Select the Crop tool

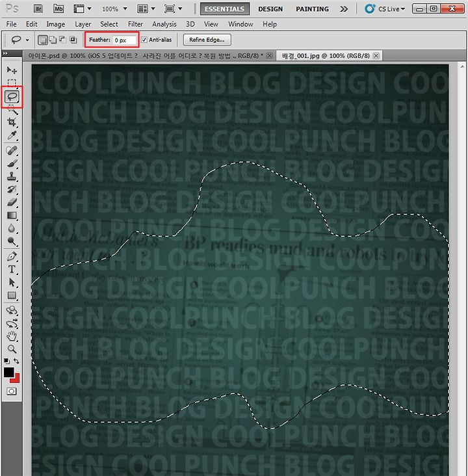click(x=12, y=122)
